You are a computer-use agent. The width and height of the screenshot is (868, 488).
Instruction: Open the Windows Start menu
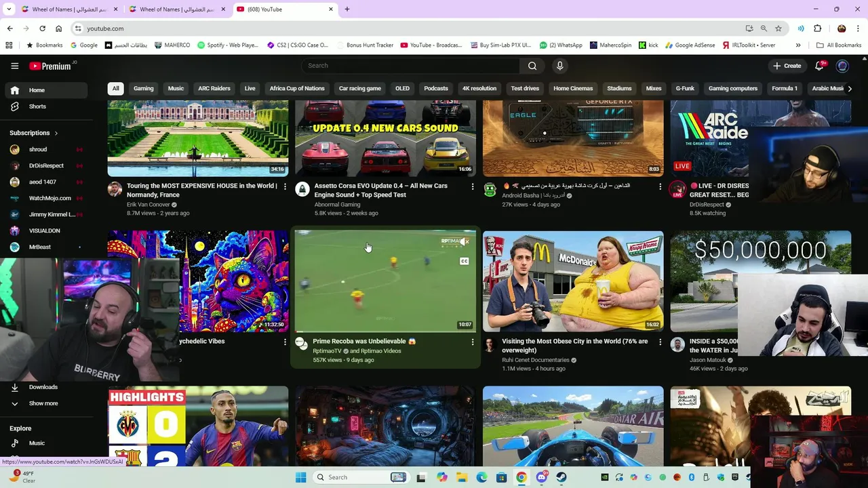pyautogui.click(x=300, y=477)
